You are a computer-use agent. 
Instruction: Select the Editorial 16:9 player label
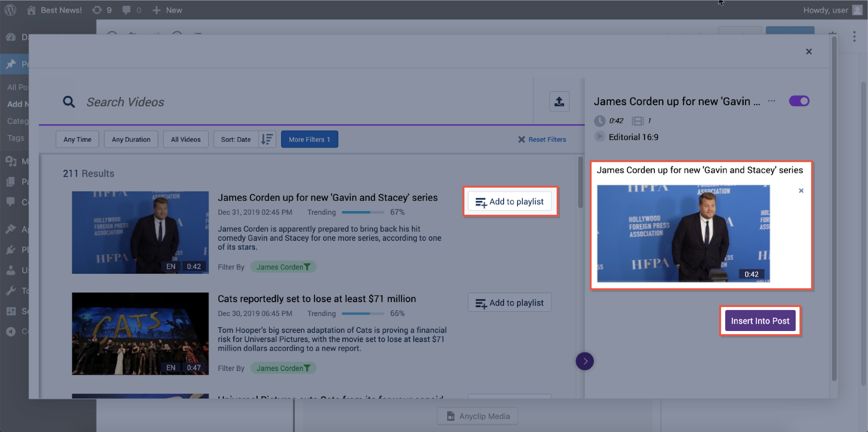tap(633, 137)
